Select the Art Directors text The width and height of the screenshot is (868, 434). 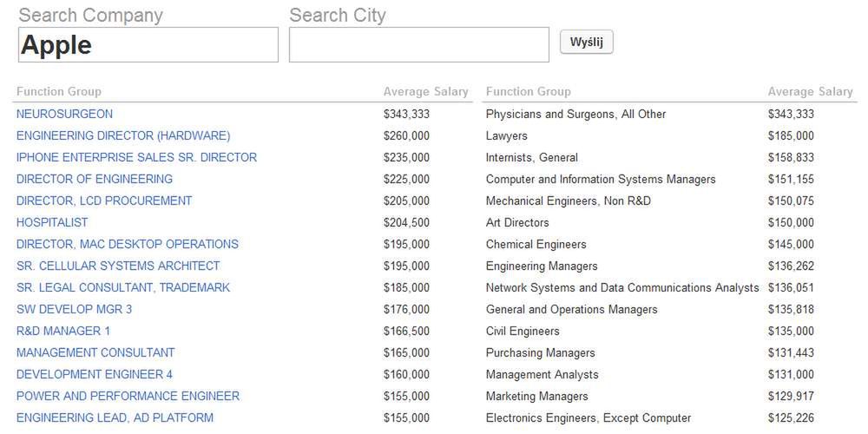[517, 222]
